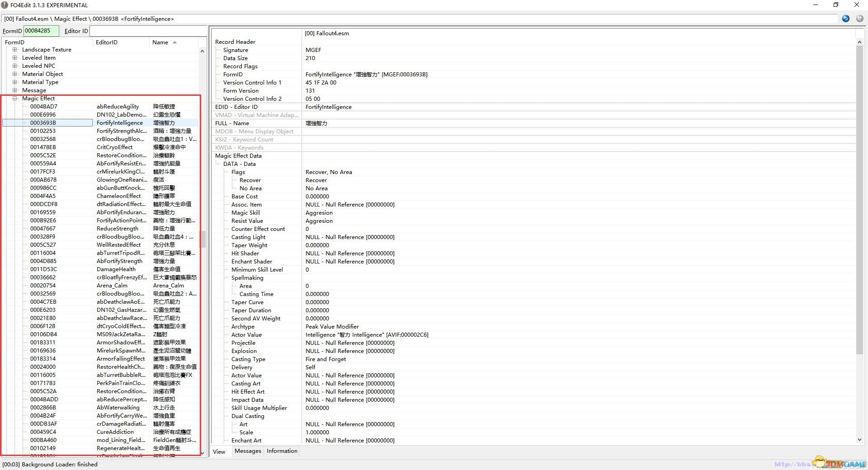Click the Record Flags field row
The height and width of the screenshot is (470, 868).
[x=533, y=66]
